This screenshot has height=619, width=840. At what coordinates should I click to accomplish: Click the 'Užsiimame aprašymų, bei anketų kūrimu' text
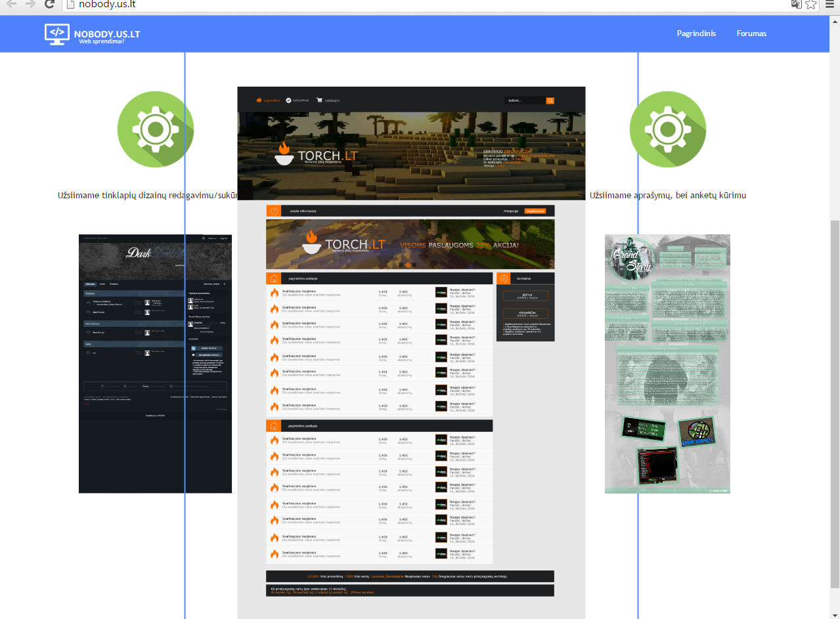coord(668,196)
